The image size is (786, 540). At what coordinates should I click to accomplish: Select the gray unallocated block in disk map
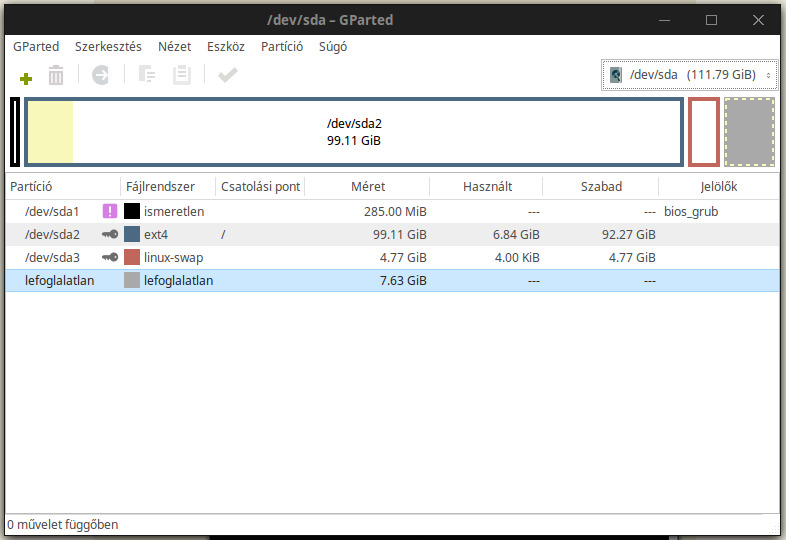click(x=749, y=132)
